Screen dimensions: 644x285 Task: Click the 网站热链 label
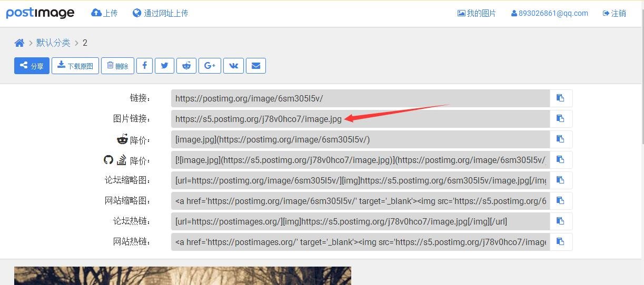(132, 242)
